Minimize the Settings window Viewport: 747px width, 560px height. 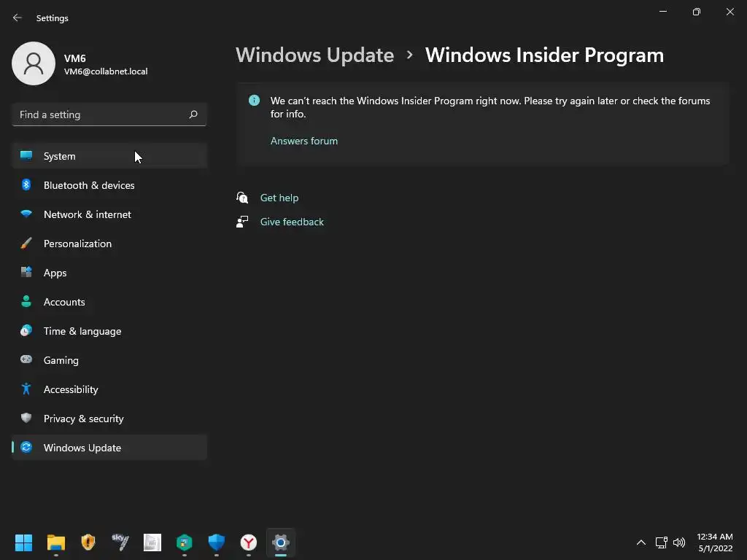click(663, 12)
